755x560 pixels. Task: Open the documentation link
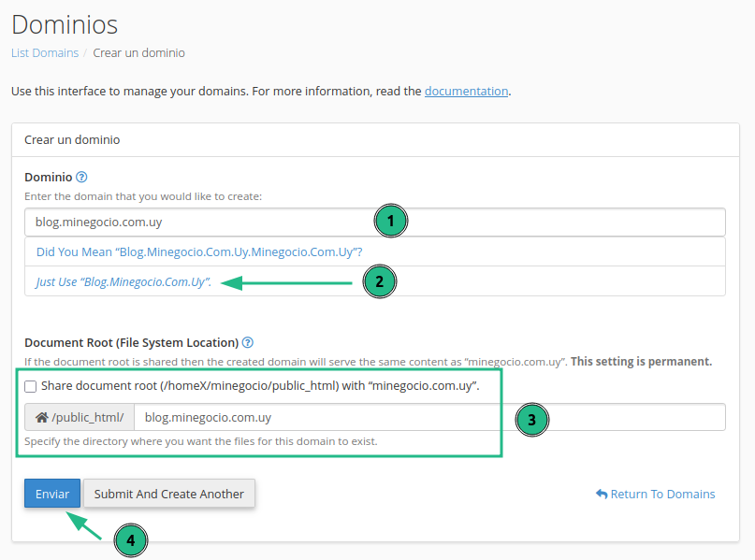pyautogui.click(x=466, y=92)
